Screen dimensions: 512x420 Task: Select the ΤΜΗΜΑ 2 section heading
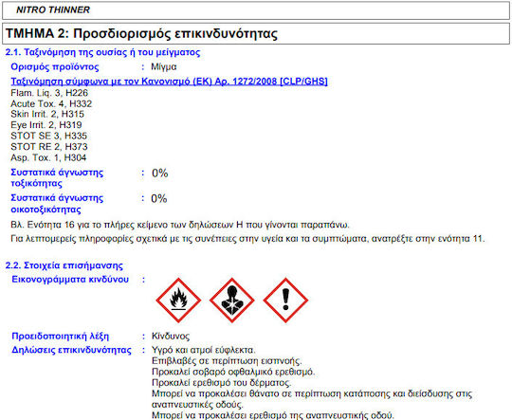pyautogui.click(x=141, y=33)
